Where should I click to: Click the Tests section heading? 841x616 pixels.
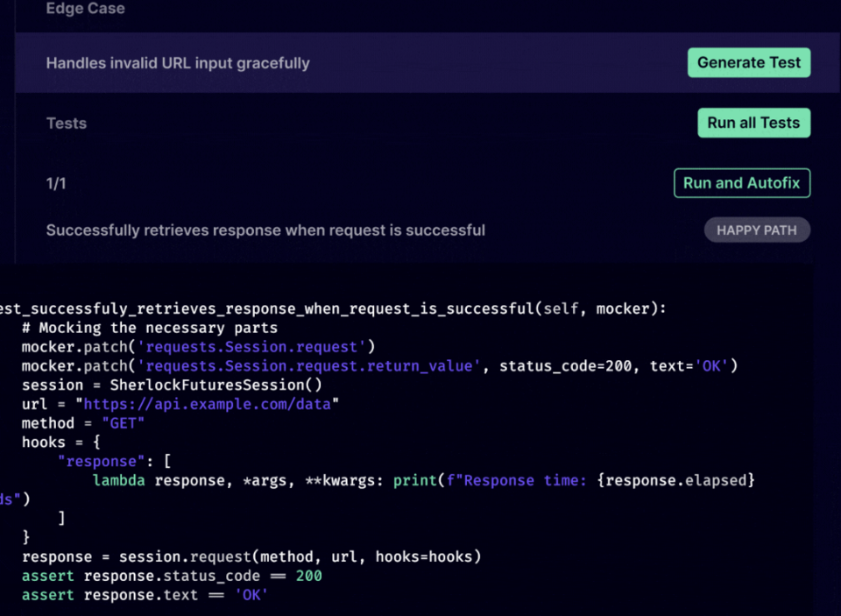coord(67,124)
